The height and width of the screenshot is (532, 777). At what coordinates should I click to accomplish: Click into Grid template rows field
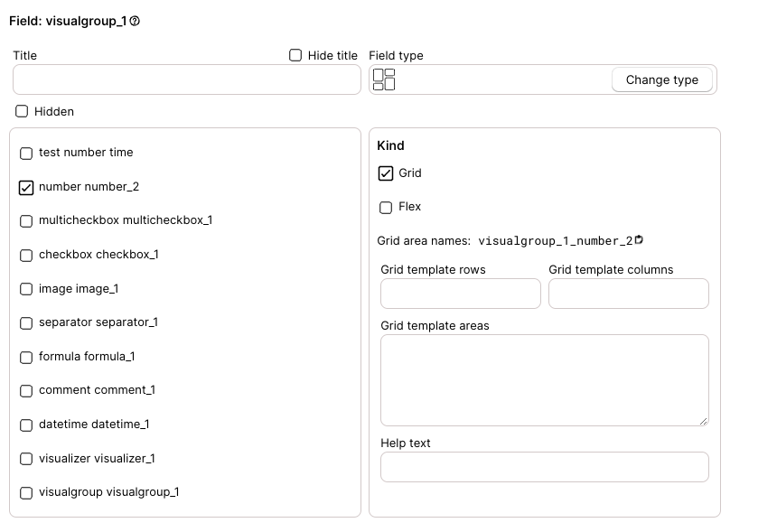point(461,294)
